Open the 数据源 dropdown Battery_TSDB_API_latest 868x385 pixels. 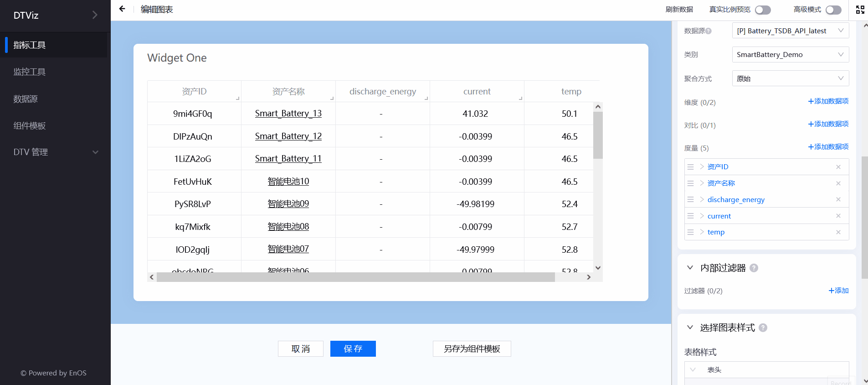(790, 31)
